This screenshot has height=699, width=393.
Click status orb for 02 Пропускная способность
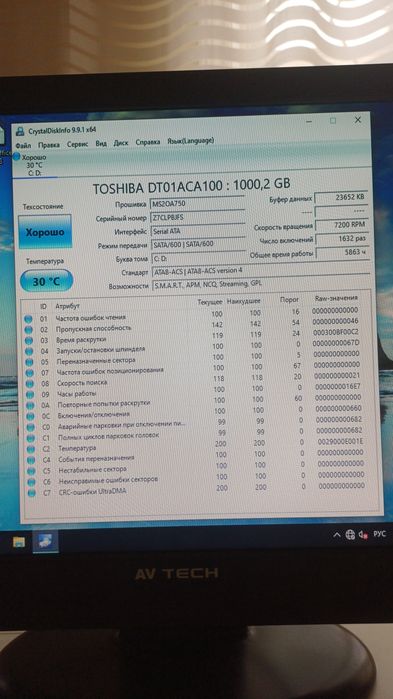pos(29,330)
